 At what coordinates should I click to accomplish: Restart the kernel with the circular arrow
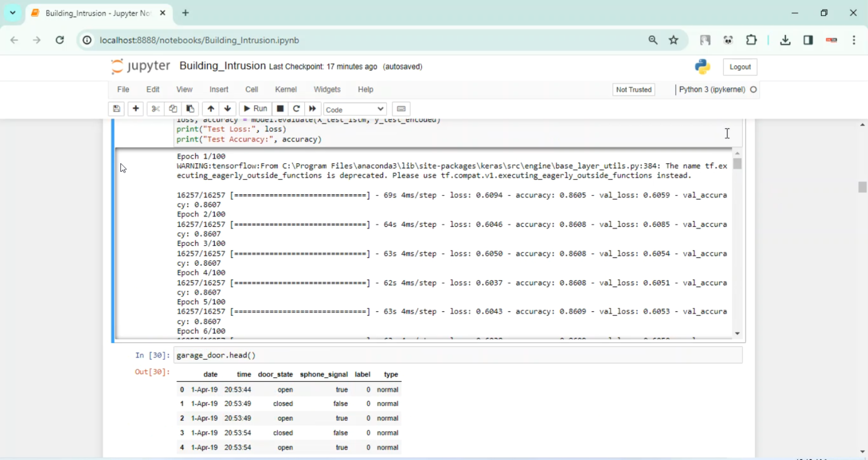click(x=296, y=109)
